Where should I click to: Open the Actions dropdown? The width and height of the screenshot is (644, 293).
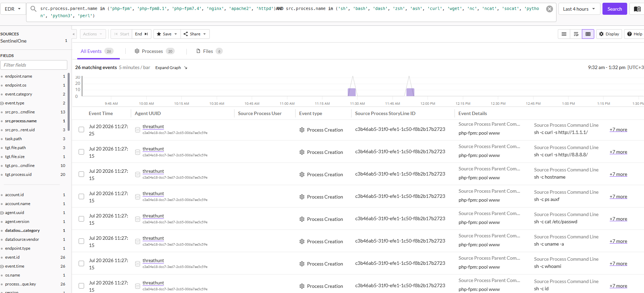[93, 34]
